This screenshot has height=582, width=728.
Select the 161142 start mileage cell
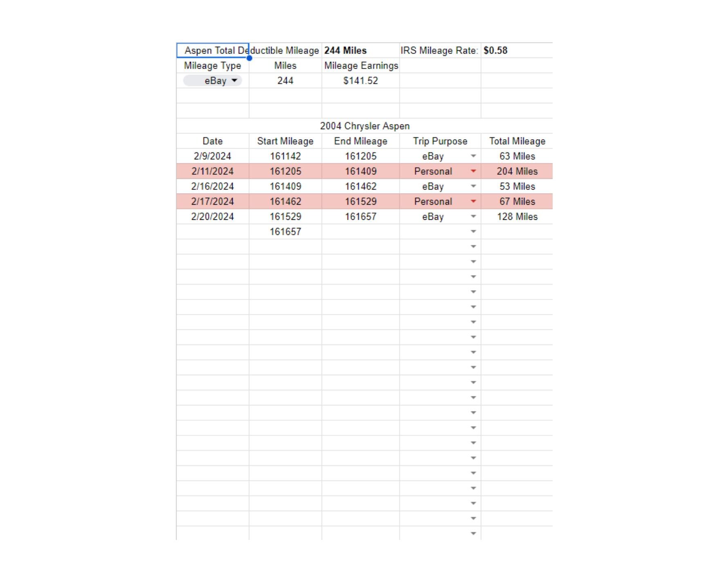point(285,156)
